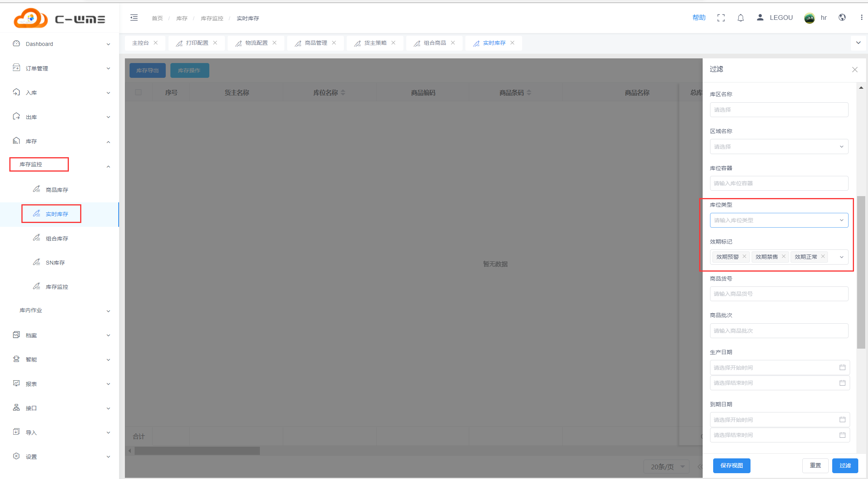Open the 帮助 link
Screen dimensions: 868x479
tap(699, 18)
